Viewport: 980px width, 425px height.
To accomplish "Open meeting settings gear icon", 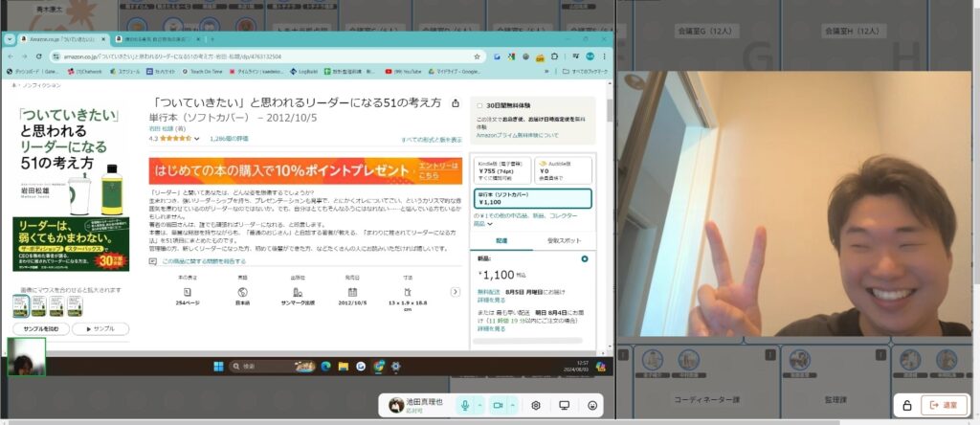I will tap(536, 405).
